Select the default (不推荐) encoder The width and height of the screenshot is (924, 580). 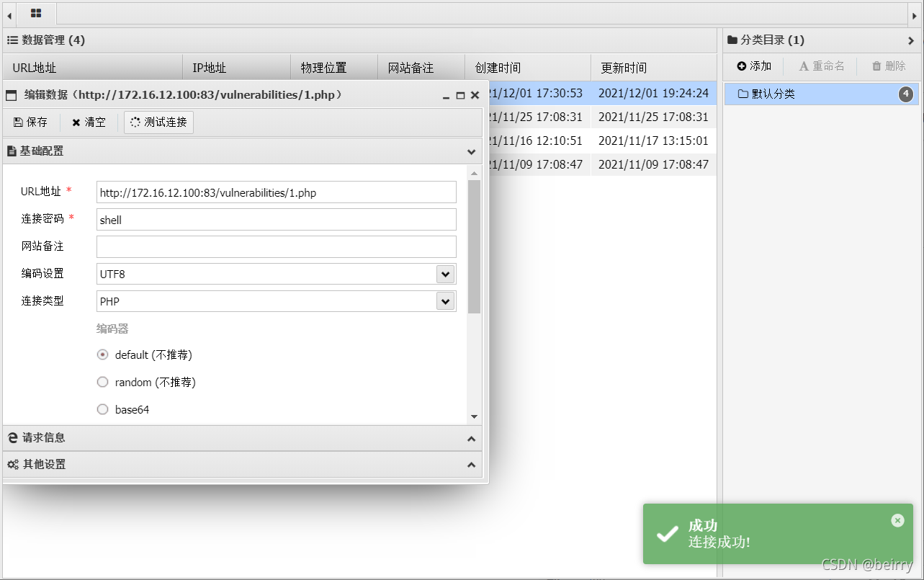pos(102,354)
